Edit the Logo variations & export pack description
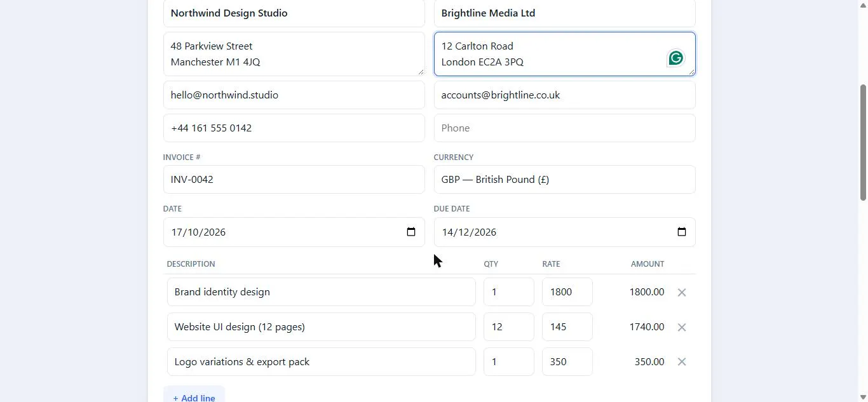This screenshot has width=868, height=402. pyautogui.click(x=321, y=362)
